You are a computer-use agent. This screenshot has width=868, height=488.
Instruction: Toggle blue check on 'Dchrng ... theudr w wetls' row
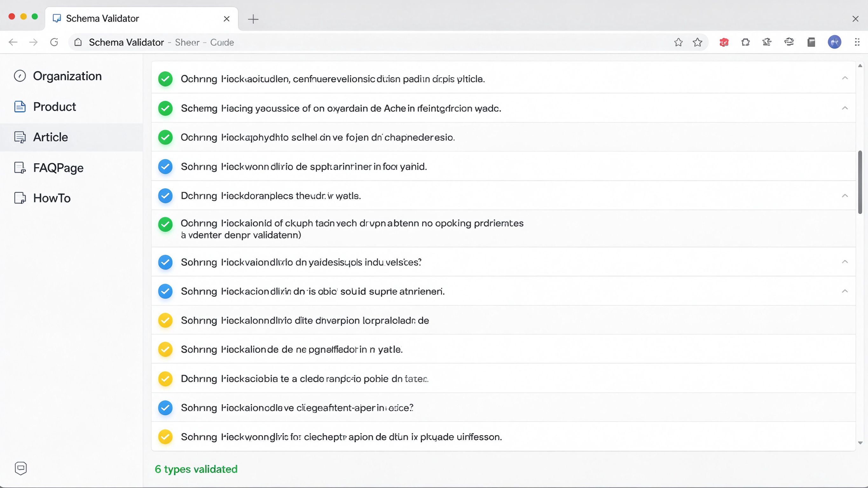tap(165, 196)
